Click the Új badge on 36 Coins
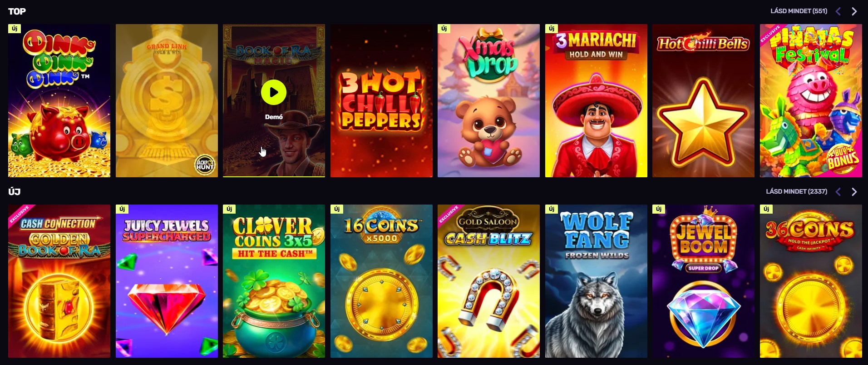The height and width of the screenshot is (365, 868). (766, 209)
